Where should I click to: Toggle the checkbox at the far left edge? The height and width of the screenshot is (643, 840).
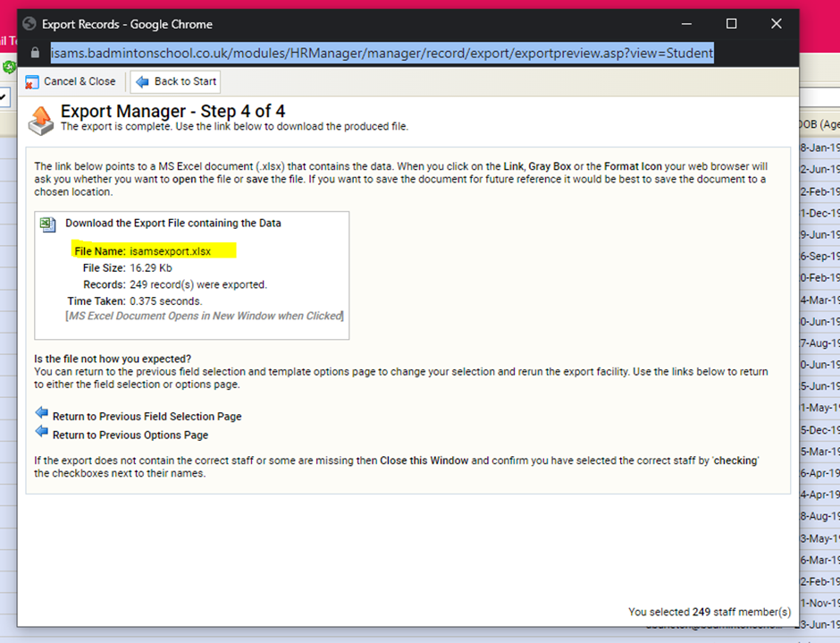click(x=4, y=96)
